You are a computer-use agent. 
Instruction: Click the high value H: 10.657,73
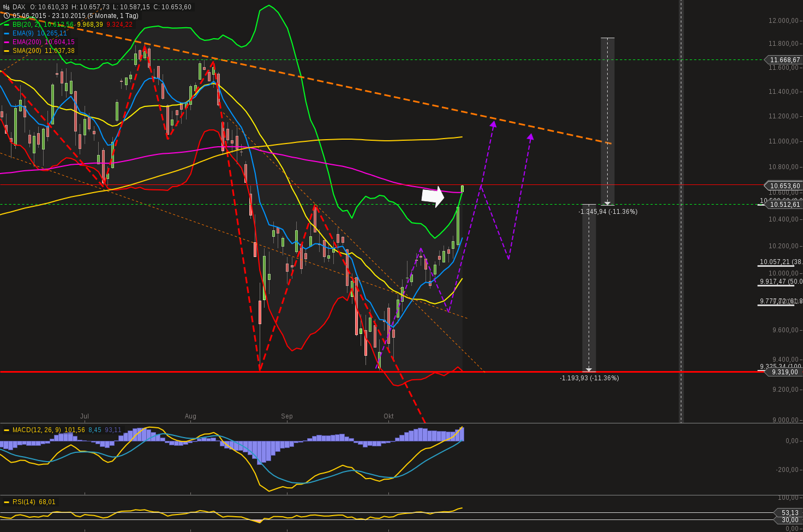click(91, 7)
